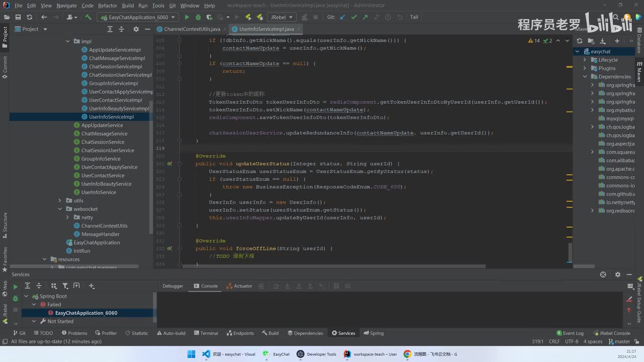Click the filter icon in the Services toolbar
This screenshot has width=644, height=362.
[x=65, y=286]
